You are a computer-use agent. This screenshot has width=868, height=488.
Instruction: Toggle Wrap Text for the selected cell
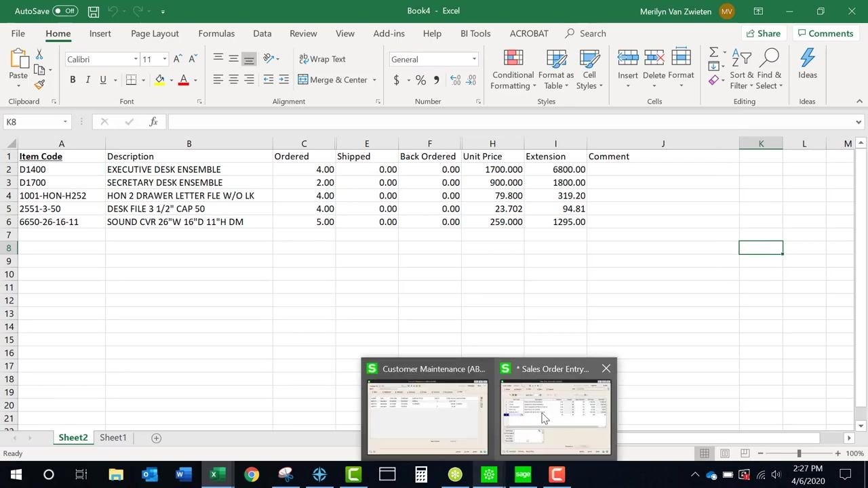pos(323,59)
